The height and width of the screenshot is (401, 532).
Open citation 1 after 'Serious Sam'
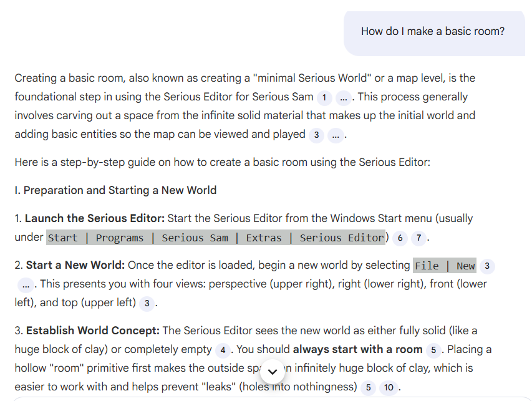(x=324, y=98)
